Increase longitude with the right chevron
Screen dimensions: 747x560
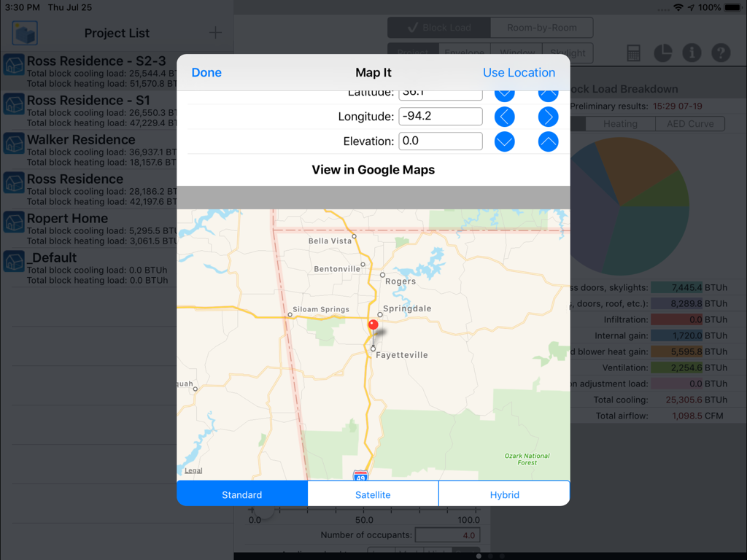pyautogui.click(x=548, y=117)
